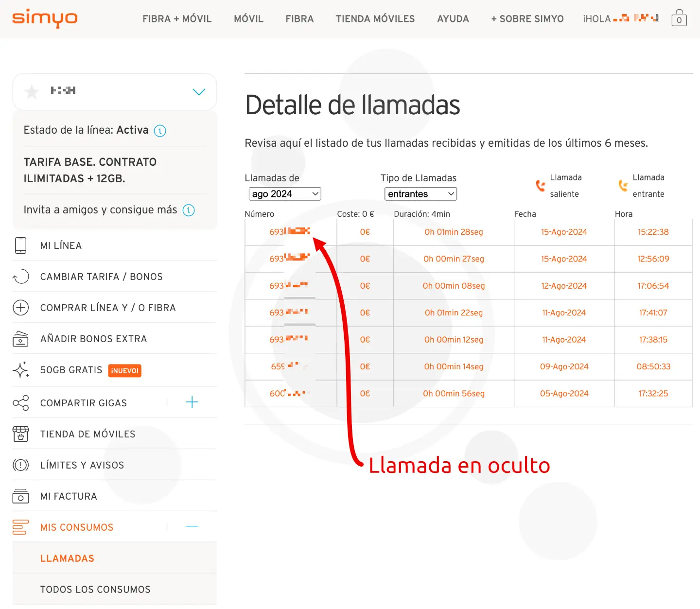Screen dimensions: 700x609
Task: Click duration 0h 00min 56seg
Action: click(x=454, y=394)
